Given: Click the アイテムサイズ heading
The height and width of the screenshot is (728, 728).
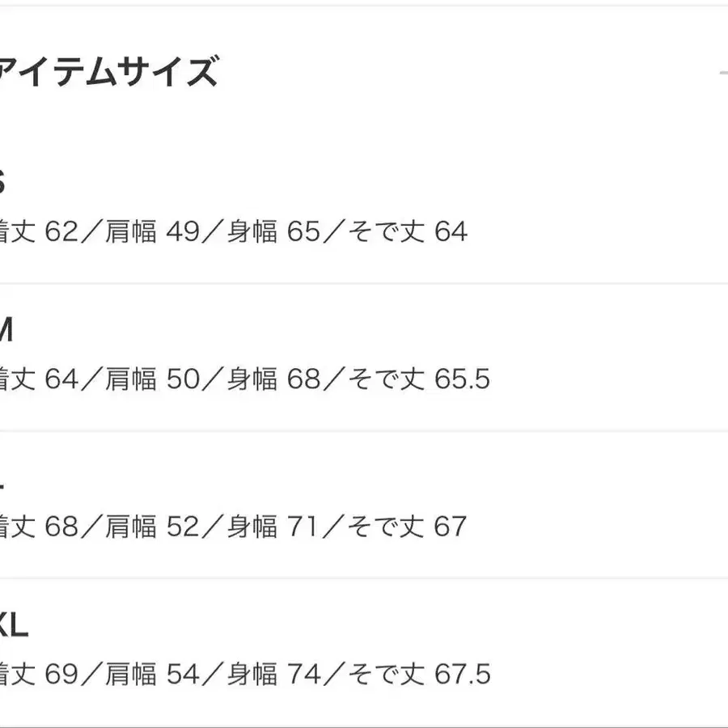Looking at the screenshot, I should click(109, 73).
